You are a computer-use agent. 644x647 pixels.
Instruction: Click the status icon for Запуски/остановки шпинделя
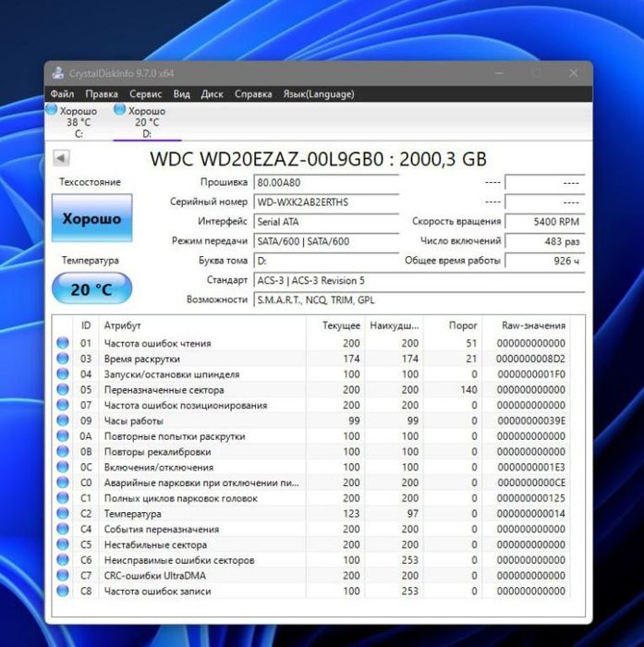63,373
